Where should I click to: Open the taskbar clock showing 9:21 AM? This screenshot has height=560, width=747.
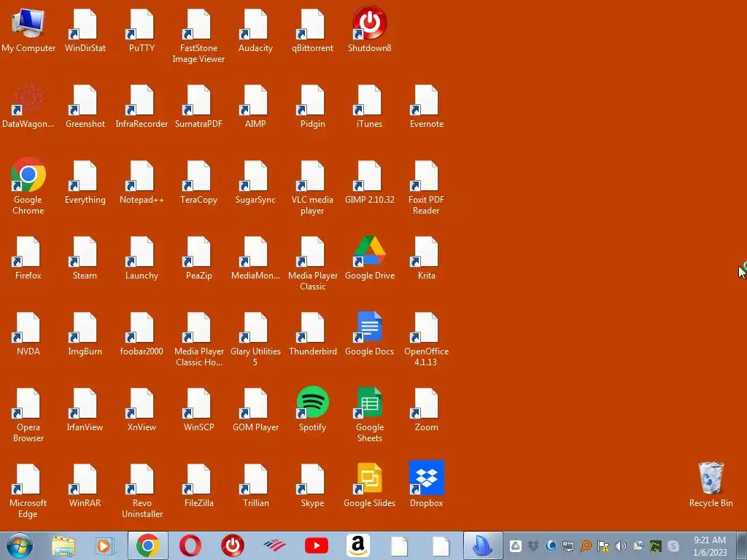(x=710, y=546)
